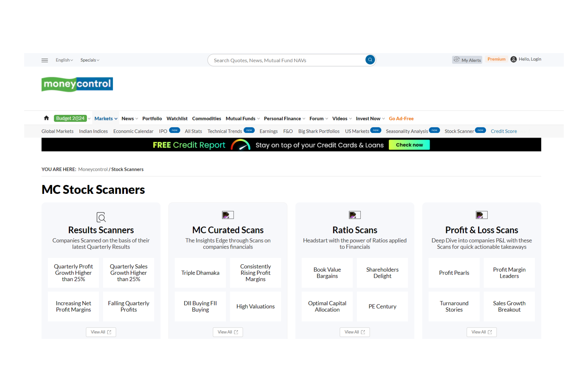Open My Alerts using the bell icon
Viewport: 588px width, 392px height.
[x=457, y=59]
